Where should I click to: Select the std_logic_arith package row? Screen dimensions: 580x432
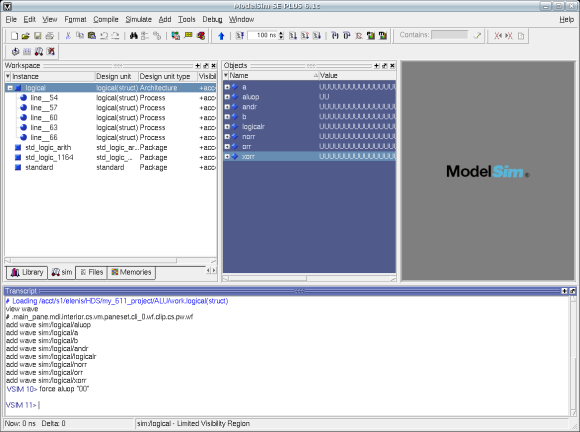tap(110, 148)
